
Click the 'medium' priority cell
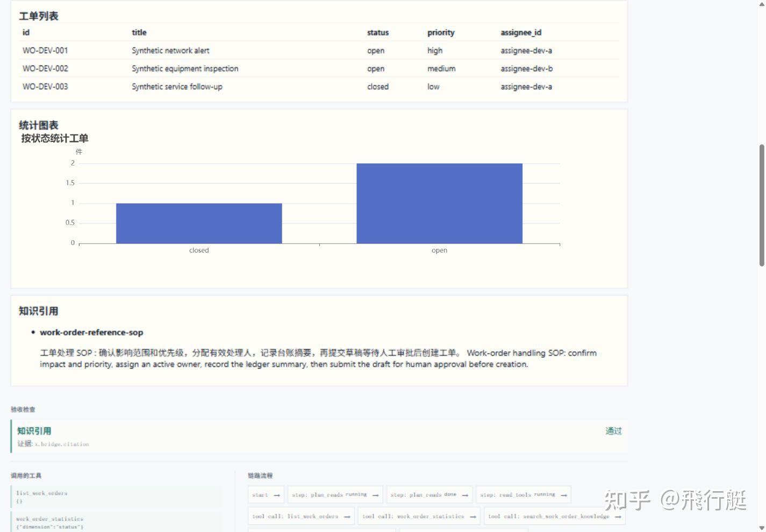441,69
